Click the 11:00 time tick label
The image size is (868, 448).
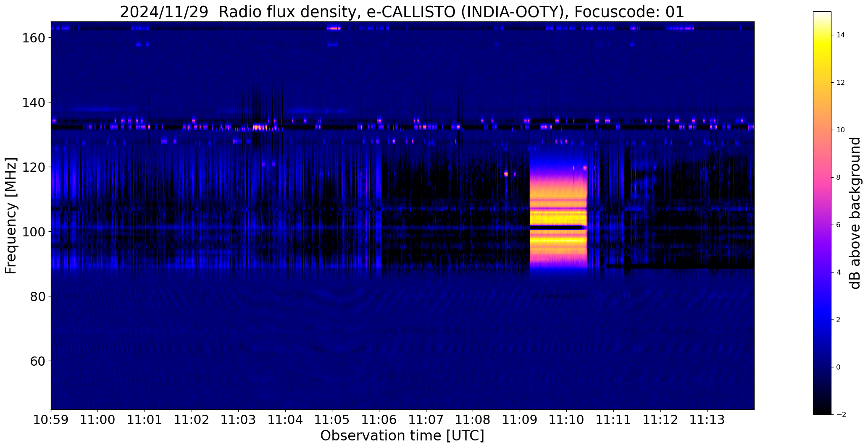point(98,420)
